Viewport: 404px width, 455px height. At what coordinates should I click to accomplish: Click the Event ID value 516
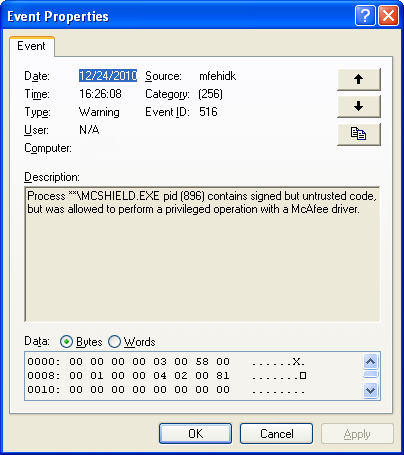point(208,112)
